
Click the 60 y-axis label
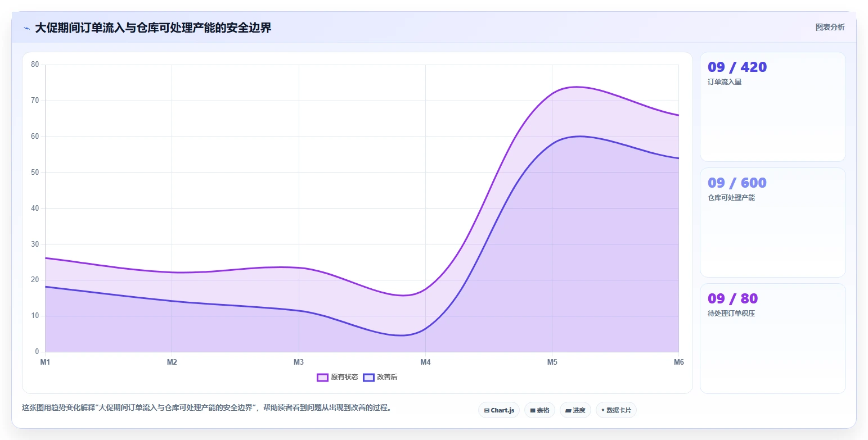[35, 137]
